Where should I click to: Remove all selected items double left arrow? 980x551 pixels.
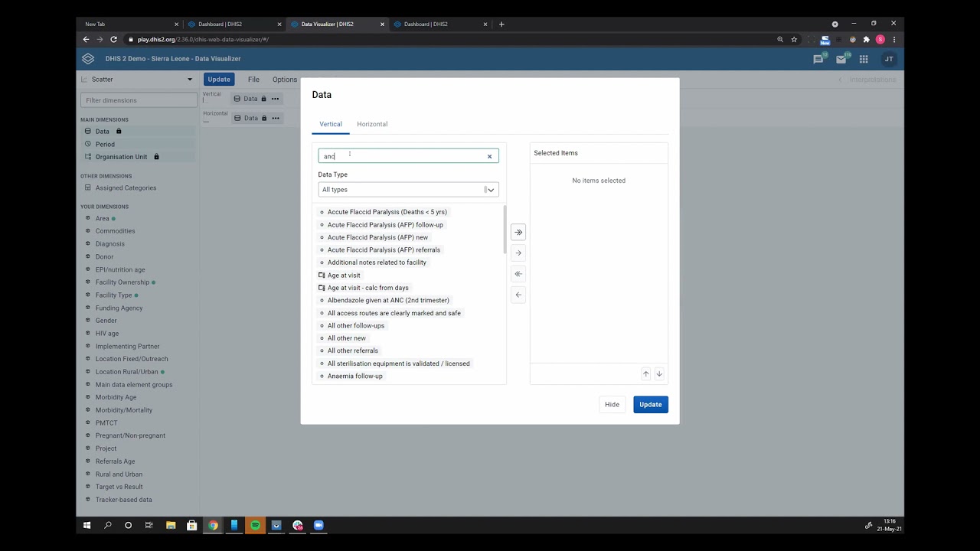click(x=518, y=273)
